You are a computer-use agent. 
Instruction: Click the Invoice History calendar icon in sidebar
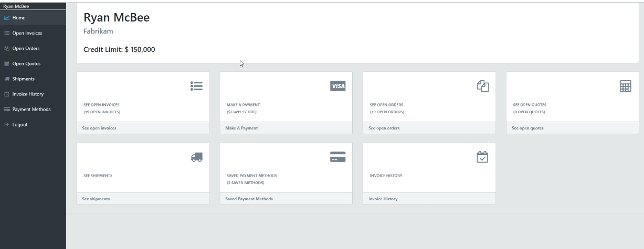pos(7,94)
